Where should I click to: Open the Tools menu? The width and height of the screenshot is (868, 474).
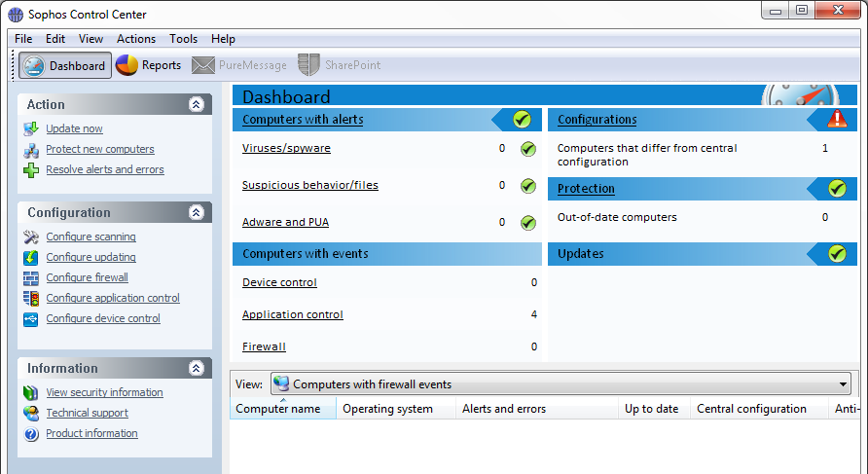(x=183, y=39)
